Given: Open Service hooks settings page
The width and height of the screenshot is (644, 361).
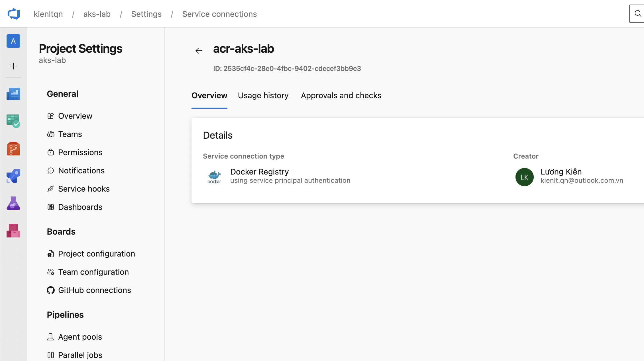Looking at the screenshot, I should [x=84, y=189].
